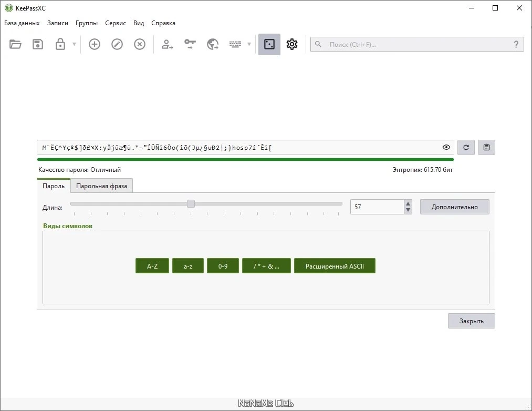Open Справка menu
532x411 pixels.
163,23
